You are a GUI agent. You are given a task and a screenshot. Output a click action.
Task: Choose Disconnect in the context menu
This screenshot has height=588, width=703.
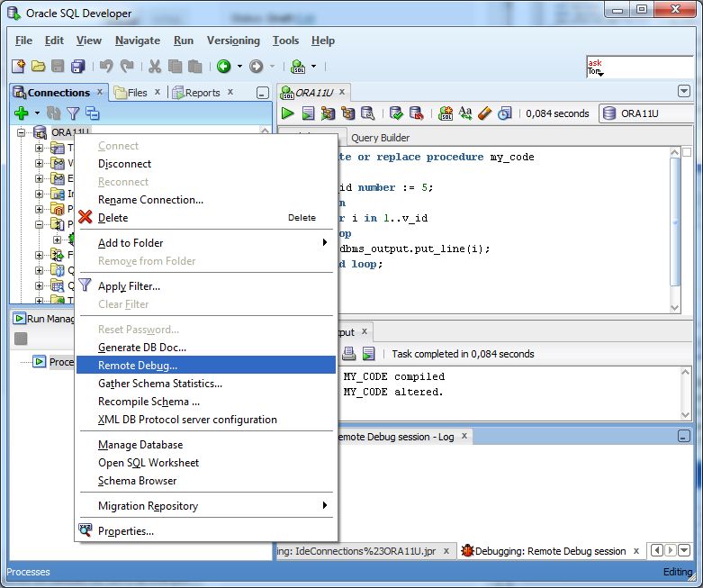click(206, 164)
